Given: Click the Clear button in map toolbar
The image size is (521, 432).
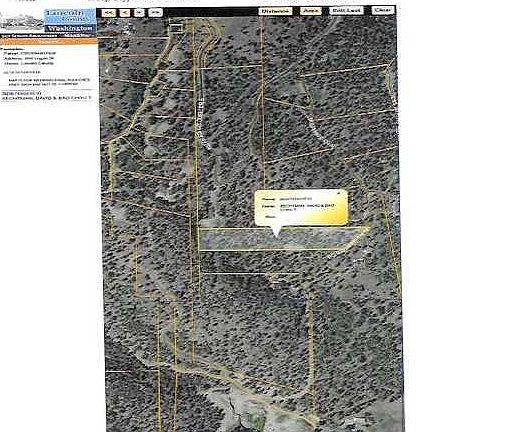Looking at the screenshot, I should 383,10.
